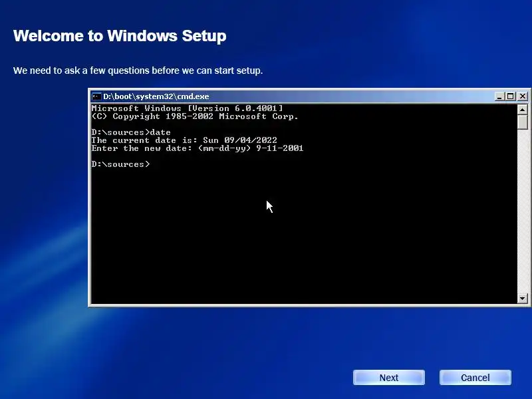Maximize the cmd.exe window
The width and height of the screenshot is (532, 399).
tap(510, 96)
